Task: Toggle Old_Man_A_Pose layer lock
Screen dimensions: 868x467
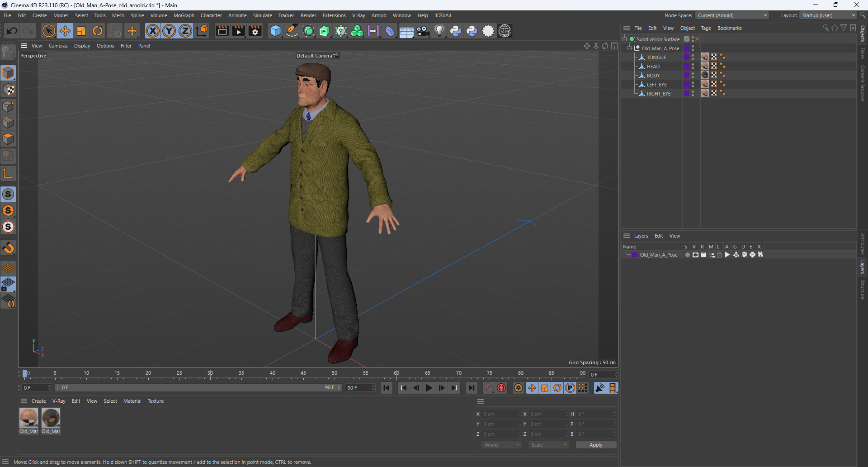Action: tap(719, 255)
